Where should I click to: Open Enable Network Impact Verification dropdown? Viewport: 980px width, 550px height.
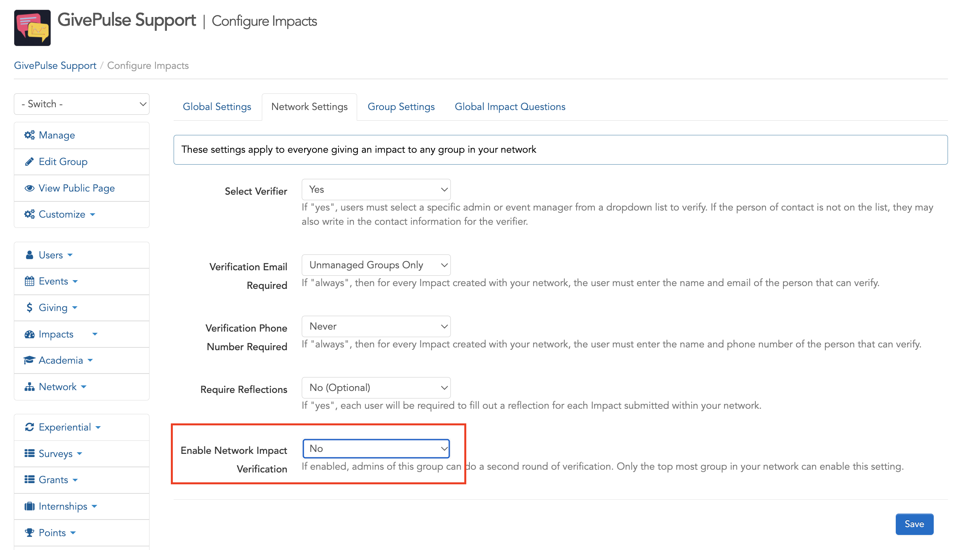click(376, 449)
